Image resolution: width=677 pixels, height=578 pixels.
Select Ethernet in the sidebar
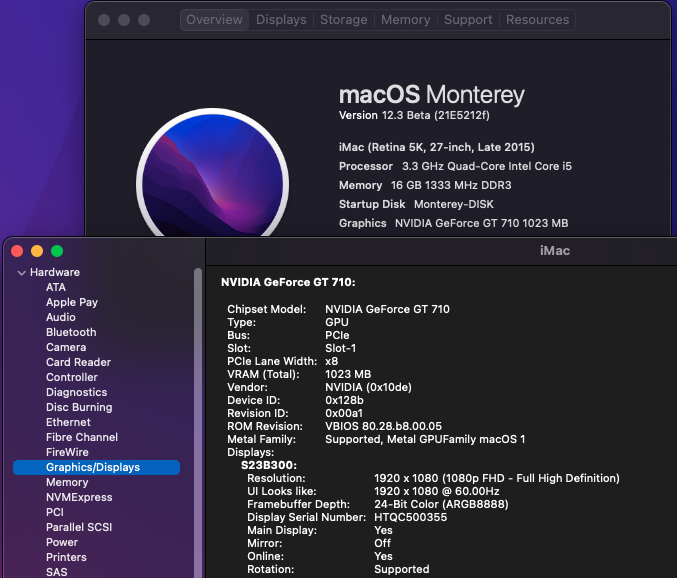click(x=68, y=422)
